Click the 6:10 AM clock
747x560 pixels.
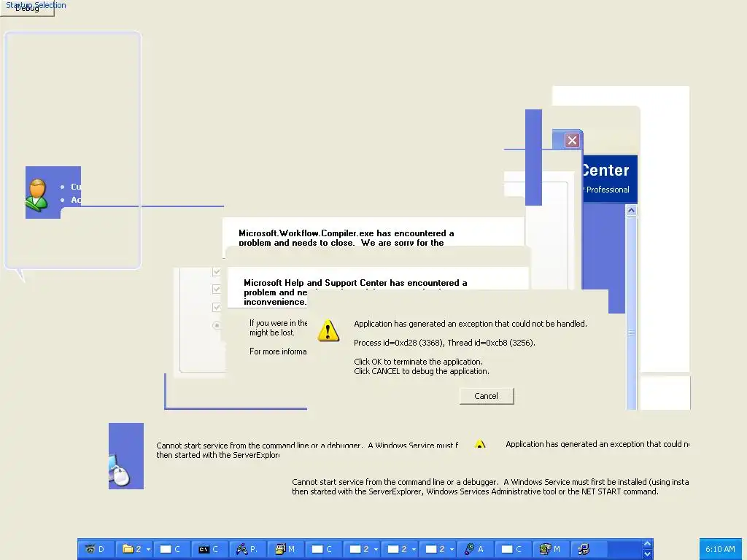pos(720,549)
